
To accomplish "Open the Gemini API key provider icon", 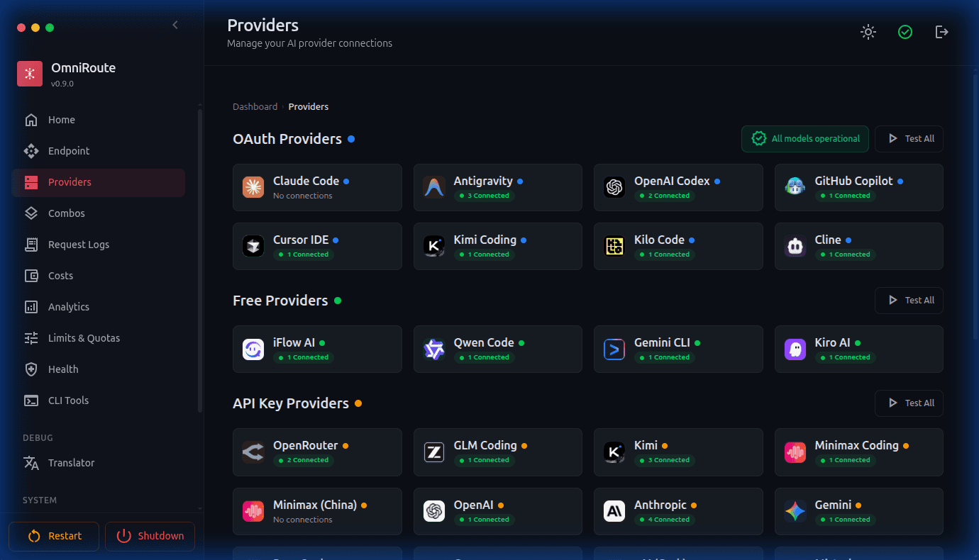I will pyautogui.click(x=795, y=511).
